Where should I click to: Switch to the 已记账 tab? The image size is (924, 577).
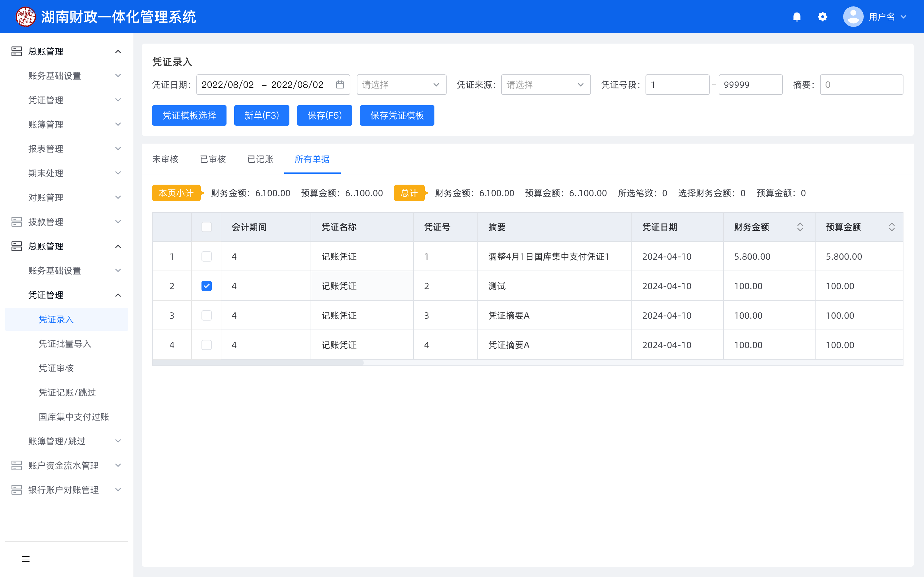tap(260, 159)
